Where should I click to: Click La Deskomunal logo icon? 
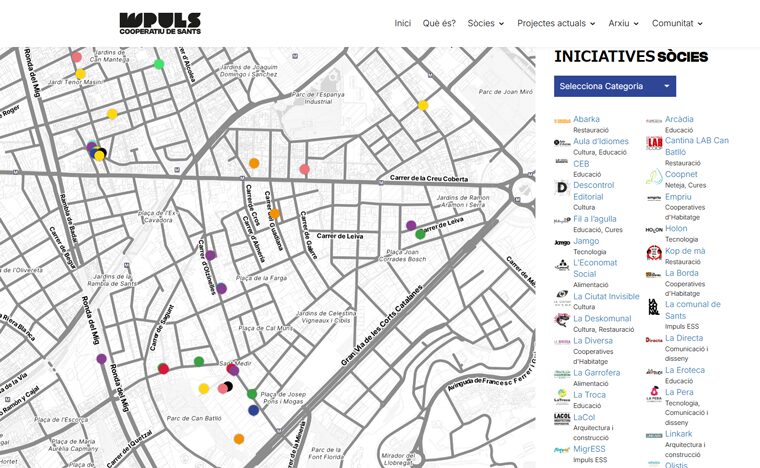[562, 320]
